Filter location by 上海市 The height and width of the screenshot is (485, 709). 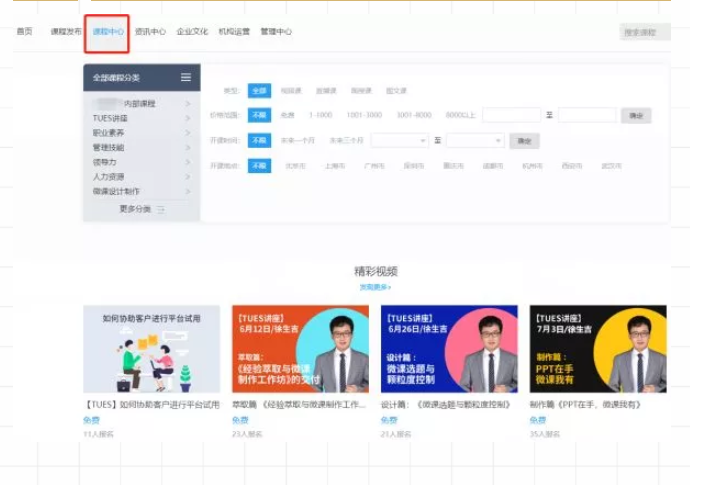tap(335, 166)
